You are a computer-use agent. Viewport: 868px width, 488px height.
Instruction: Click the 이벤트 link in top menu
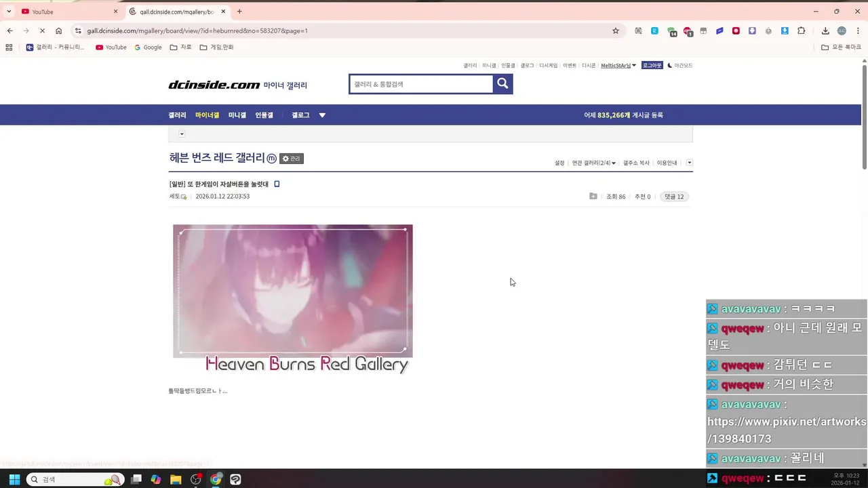point(570,66)
